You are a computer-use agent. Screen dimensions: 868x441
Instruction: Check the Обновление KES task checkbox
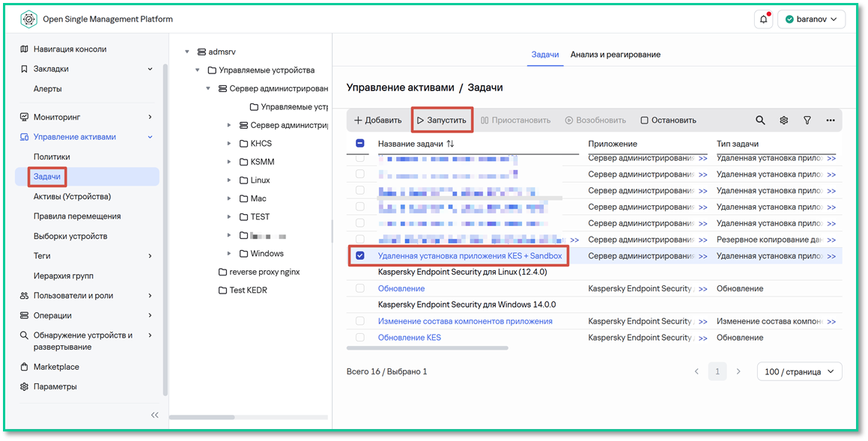[x=359, y=338]
